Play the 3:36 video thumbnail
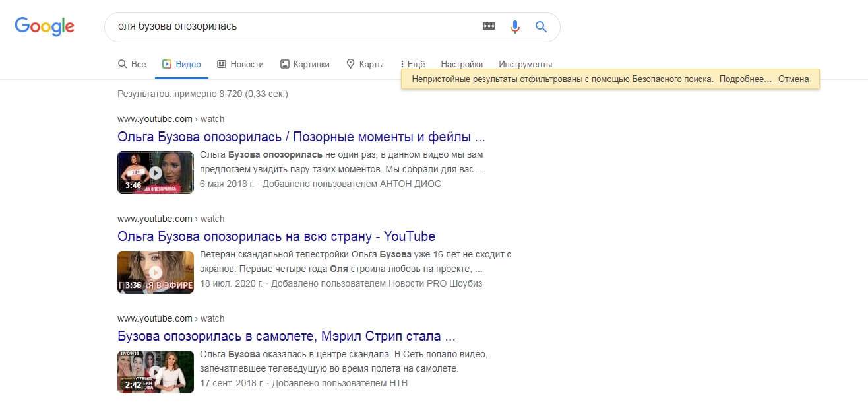This screenshot has width=868, height=408. coord(155,272)
